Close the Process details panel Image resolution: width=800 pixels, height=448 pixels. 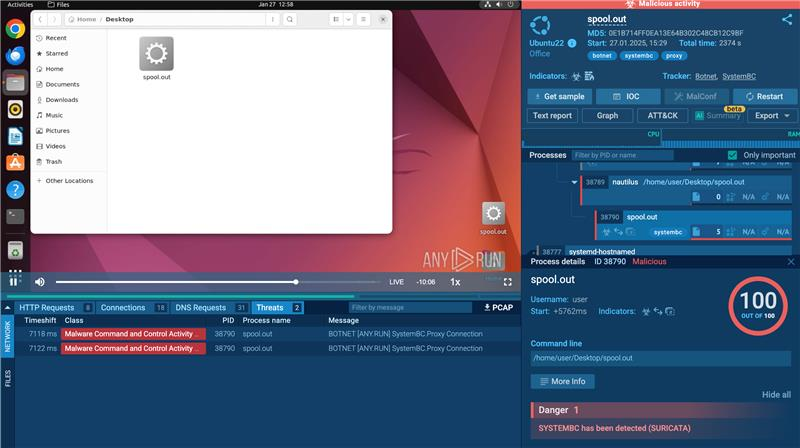pos(791,261)
